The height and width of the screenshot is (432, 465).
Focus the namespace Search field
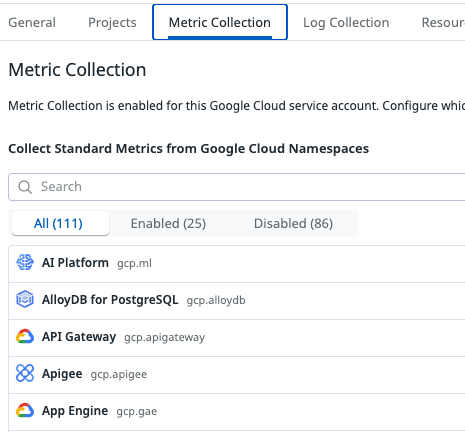coord(237,187)
